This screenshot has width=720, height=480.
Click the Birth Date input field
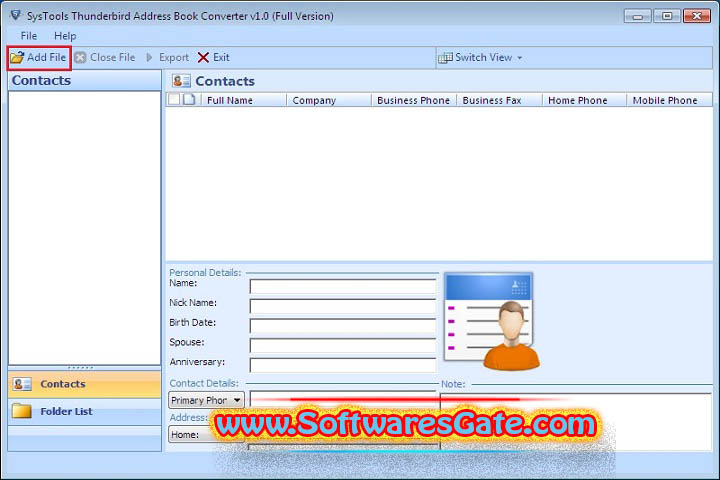click(343, 326)
